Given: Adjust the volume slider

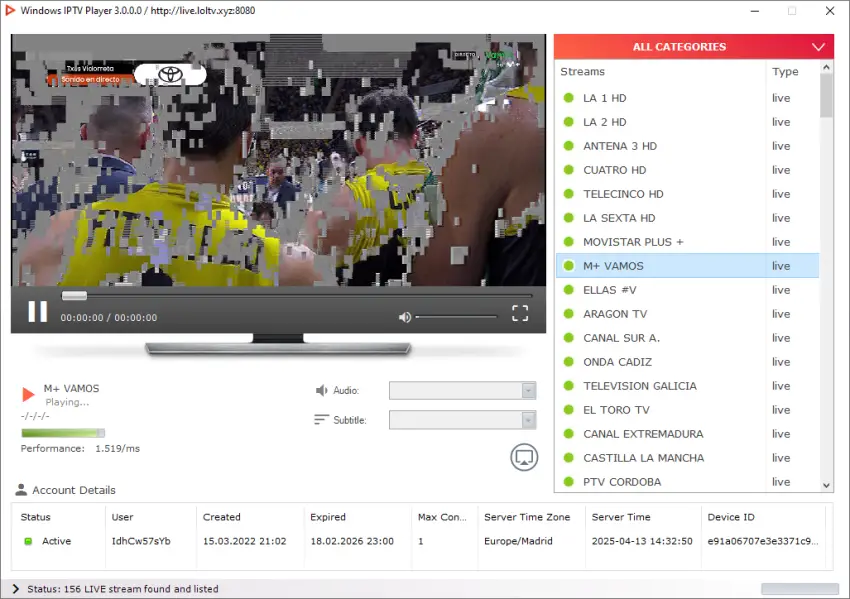Looking at the screenshot, I should point(456,317).
